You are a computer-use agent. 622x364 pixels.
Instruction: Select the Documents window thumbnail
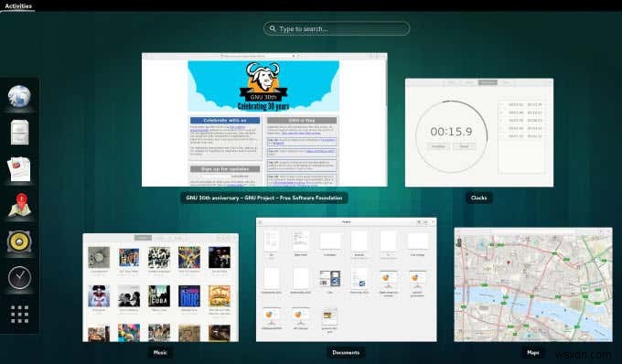pos(347,280)
